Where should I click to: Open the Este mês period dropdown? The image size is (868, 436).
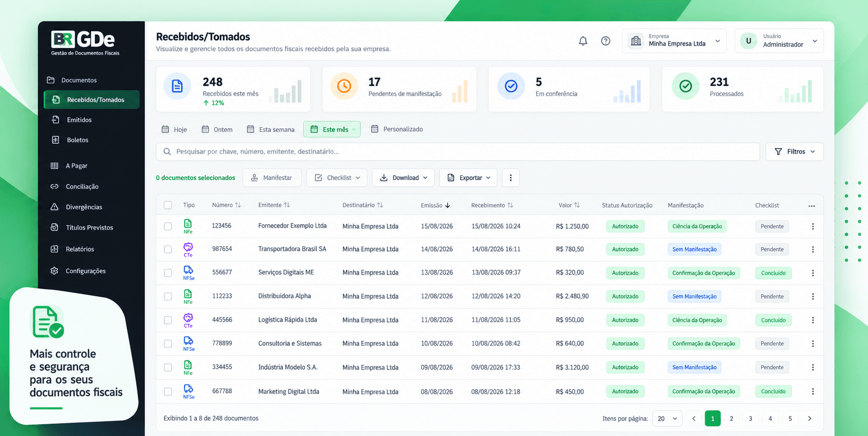pyautogui.click(x=332, y=129)
